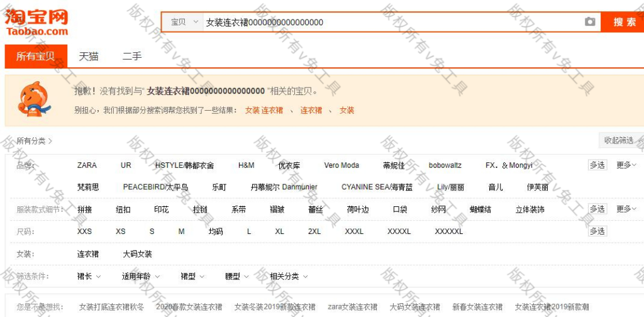
Task: Open the 适用年龄 filter dropdown
Action: [x=140, y=276]
